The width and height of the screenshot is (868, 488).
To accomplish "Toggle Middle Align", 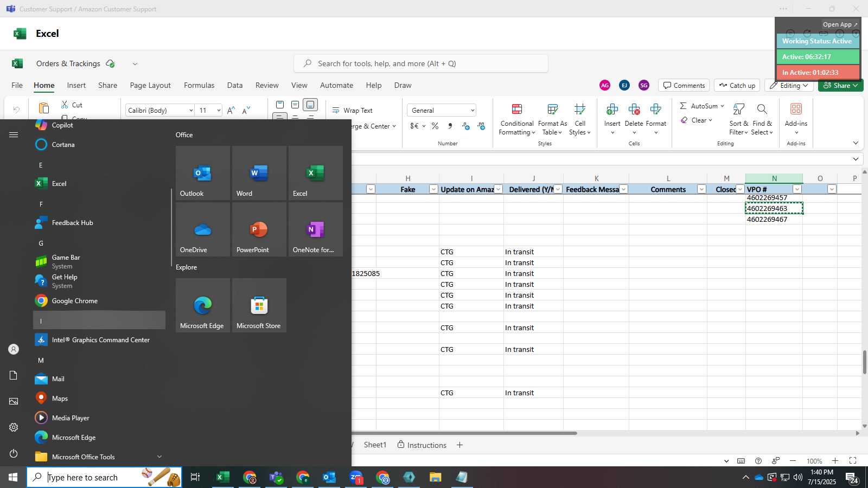I will tap(295, 105).
